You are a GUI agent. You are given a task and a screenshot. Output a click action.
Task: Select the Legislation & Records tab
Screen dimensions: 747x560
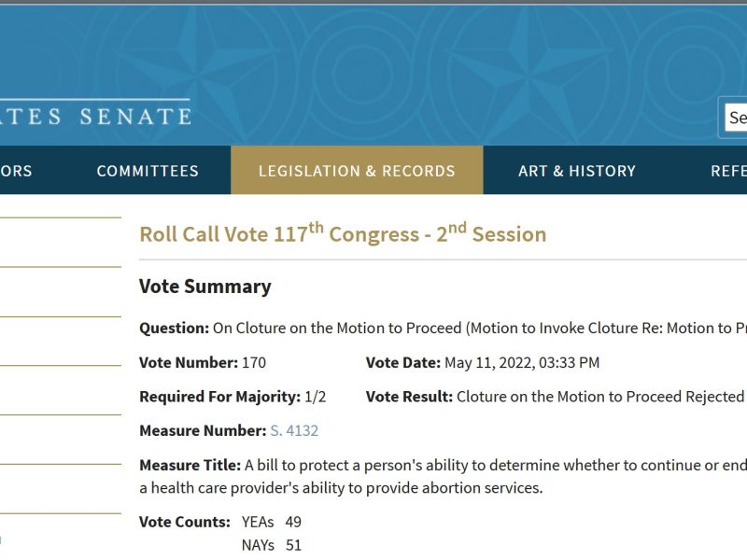(x=357, y=171)
